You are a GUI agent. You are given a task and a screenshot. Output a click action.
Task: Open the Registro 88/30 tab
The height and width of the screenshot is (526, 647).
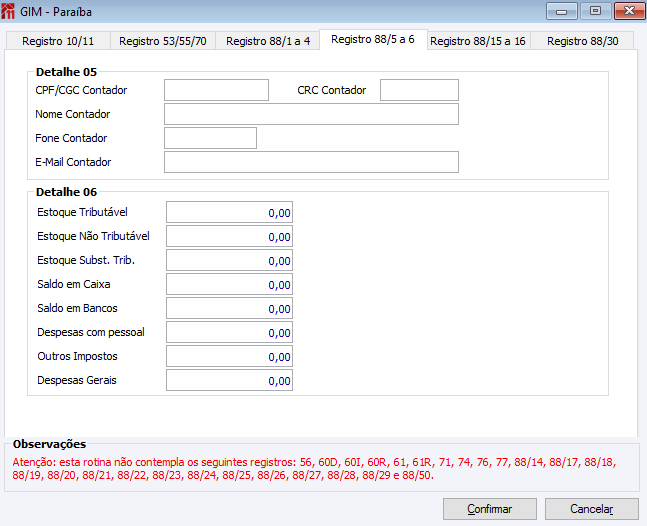point(582,41)
